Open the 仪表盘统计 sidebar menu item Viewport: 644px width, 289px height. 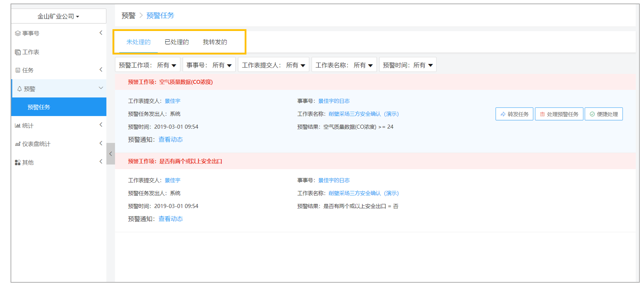pos(59,144)
